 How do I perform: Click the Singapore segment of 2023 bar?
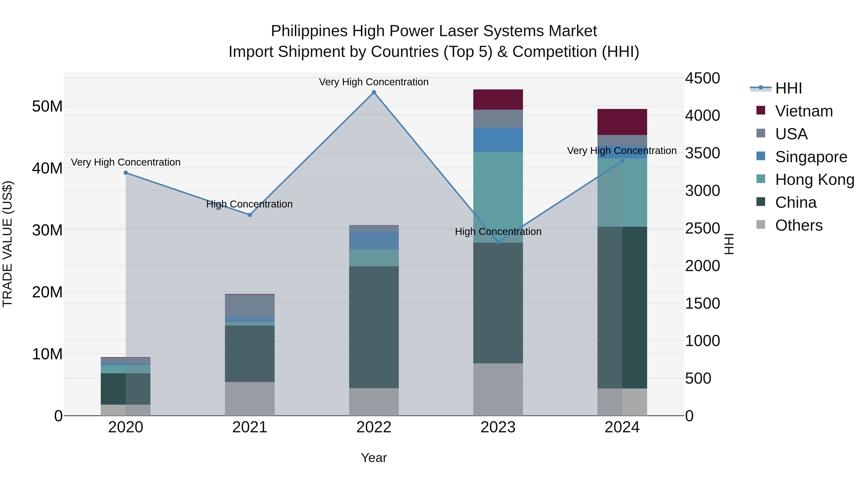tap(498, 140)
